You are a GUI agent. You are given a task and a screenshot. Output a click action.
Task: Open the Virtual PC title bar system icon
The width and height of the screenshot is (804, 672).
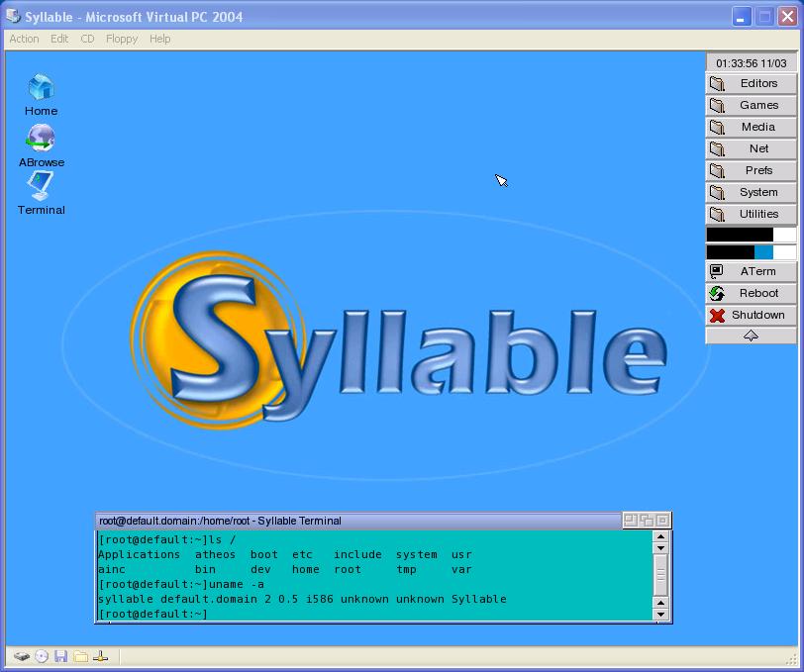pos(14,17)
